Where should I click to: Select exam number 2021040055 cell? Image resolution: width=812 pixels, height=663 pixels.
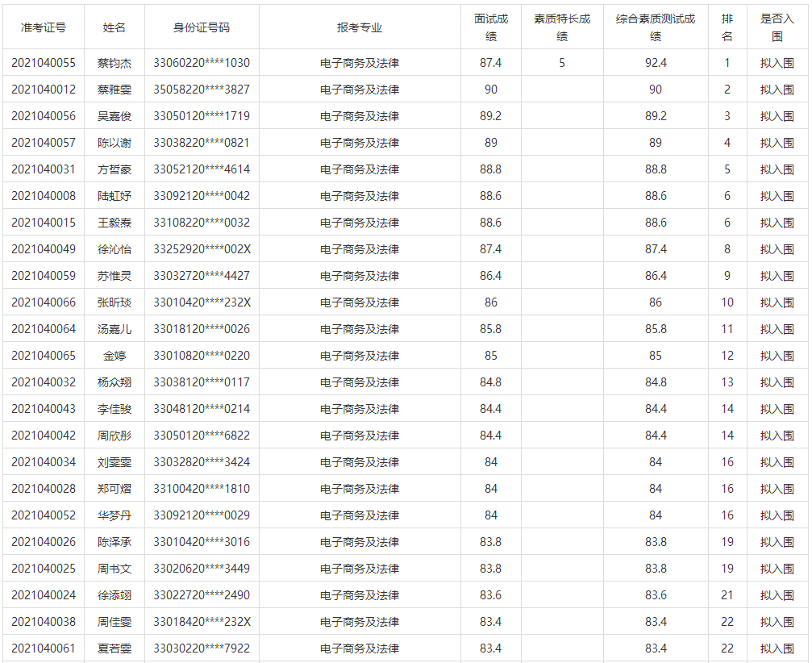point(44,63)
